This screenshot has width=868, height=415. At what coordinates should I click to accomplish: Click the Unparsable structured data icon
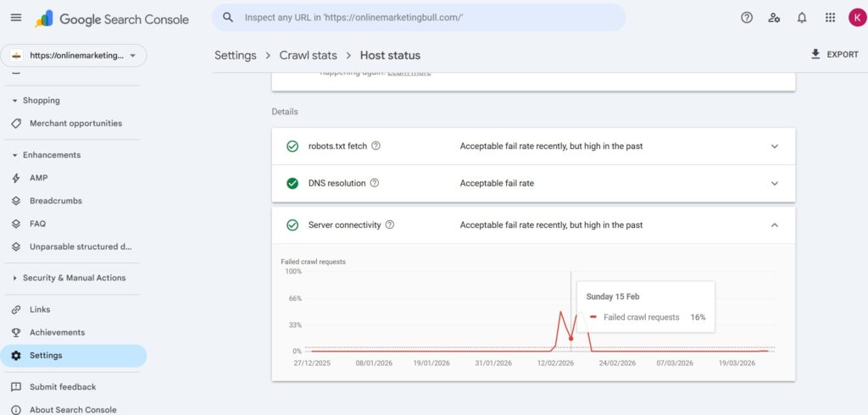pos(16,246)
